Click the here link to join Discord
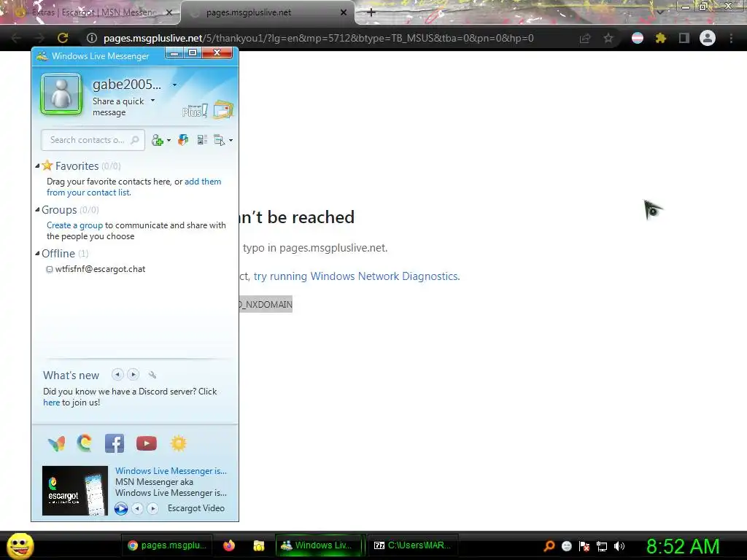Image resolution: width=747 pixels, height=560 pixels. click(52, 402)
